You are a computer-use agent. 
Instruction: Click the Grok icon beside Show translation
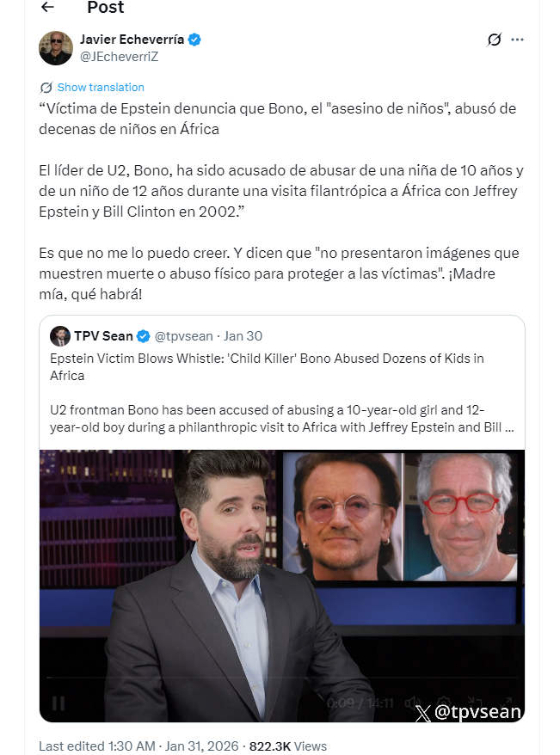(46, 88)
